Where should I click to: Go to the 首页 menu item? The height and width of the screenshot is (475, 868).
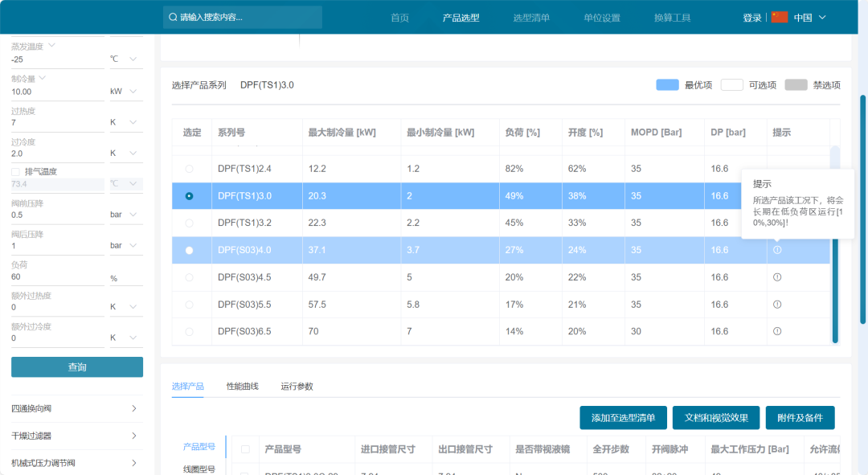[399, 18]
